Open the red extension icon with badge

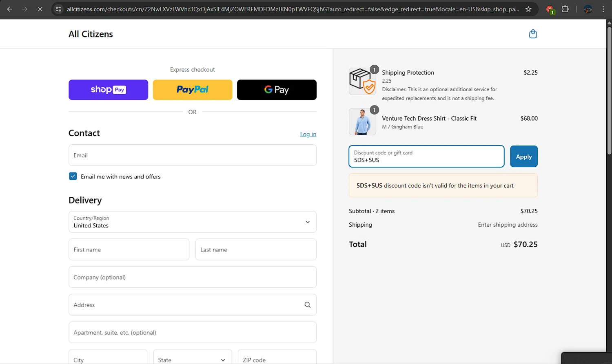tap(550, 9)
